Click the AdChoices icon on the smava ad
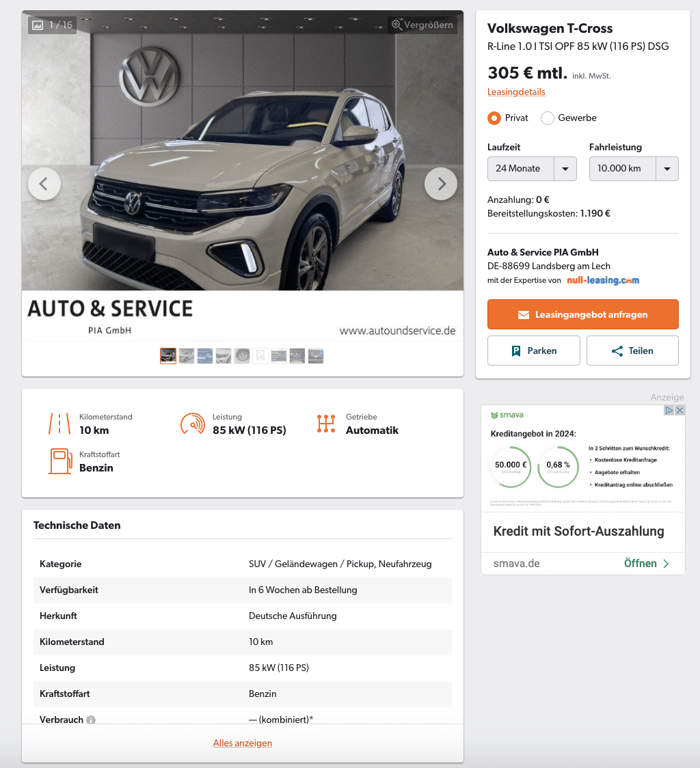The width and height of the screenshot is (700, 768). (x=669, y=411)
